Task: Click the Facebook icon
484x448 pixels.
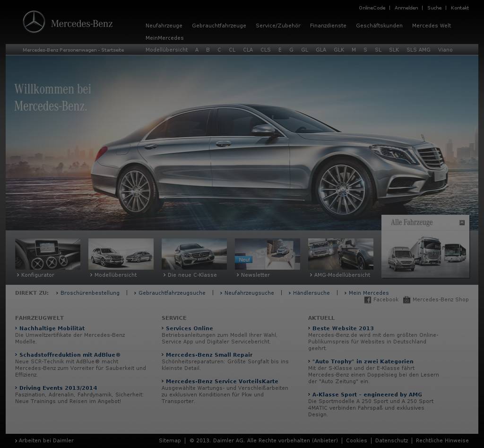Action: (368, 300)
